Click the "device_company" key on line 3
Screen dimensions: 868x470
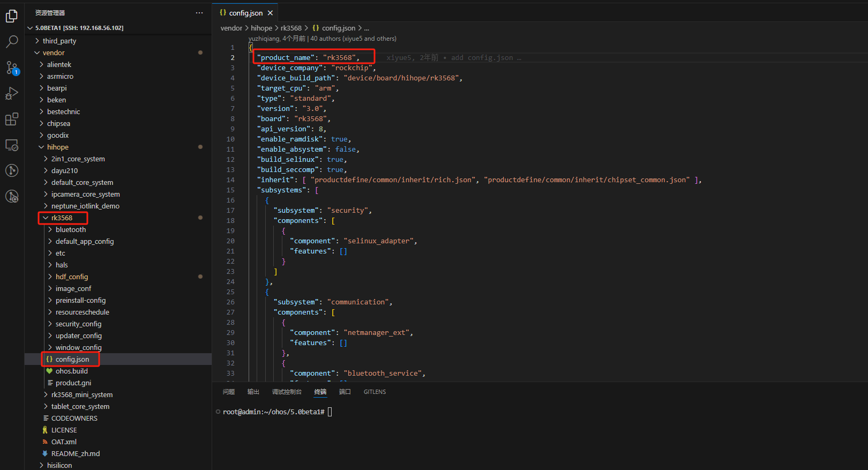tap(290, 68)
